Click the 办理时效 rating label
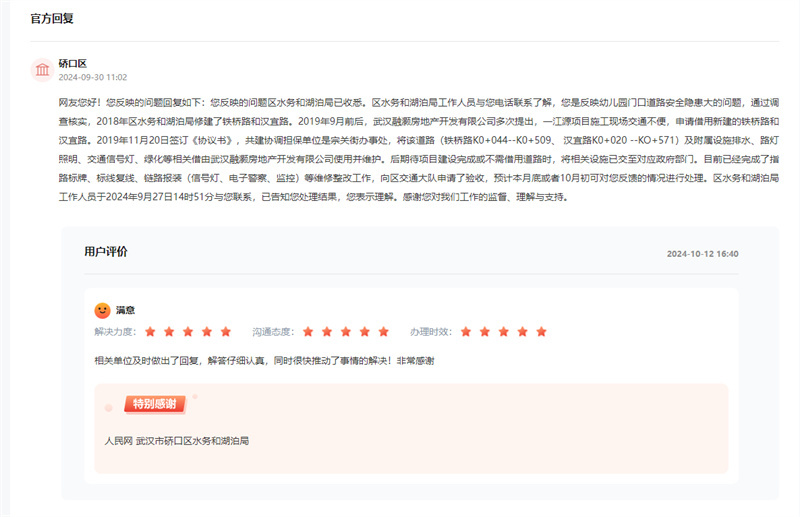The width and height of the screenshot is (800, 517). point(429,331)
